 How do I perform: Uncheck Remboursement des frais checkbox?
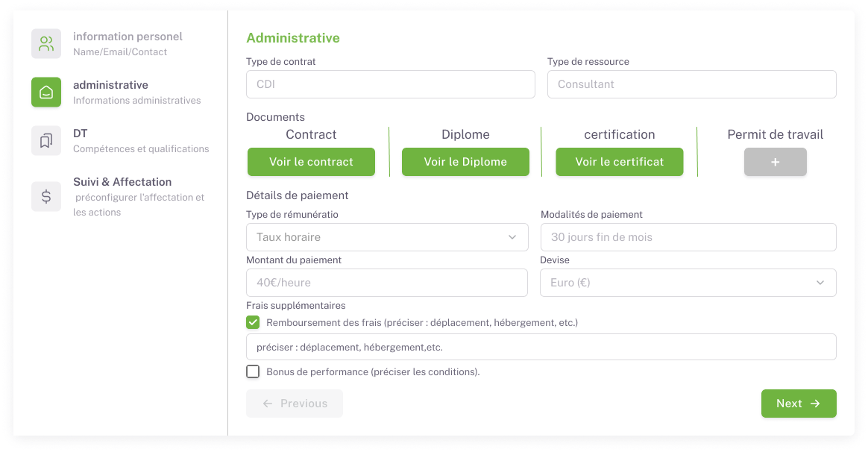(253, 322)
